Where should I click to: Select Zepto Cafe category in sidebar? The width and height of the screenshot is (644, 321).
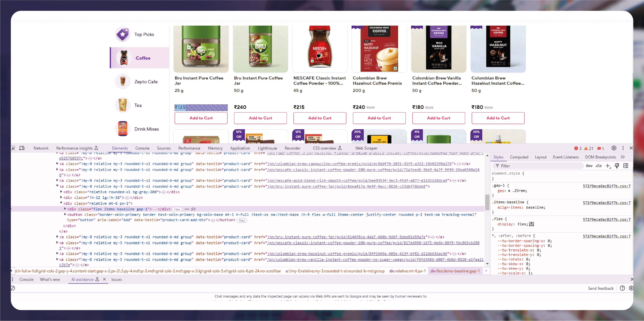pos(139,82)
